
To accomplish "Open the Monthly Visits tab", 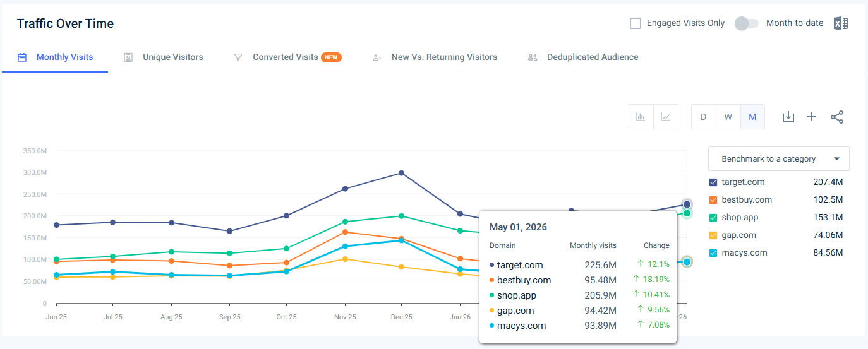I will (56, 57).
